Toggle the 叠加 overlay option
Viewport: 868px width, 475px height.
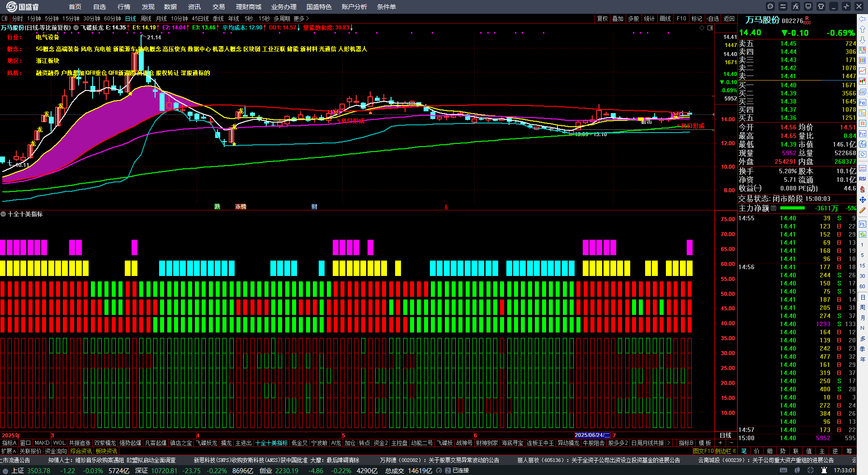pos(618,19)
